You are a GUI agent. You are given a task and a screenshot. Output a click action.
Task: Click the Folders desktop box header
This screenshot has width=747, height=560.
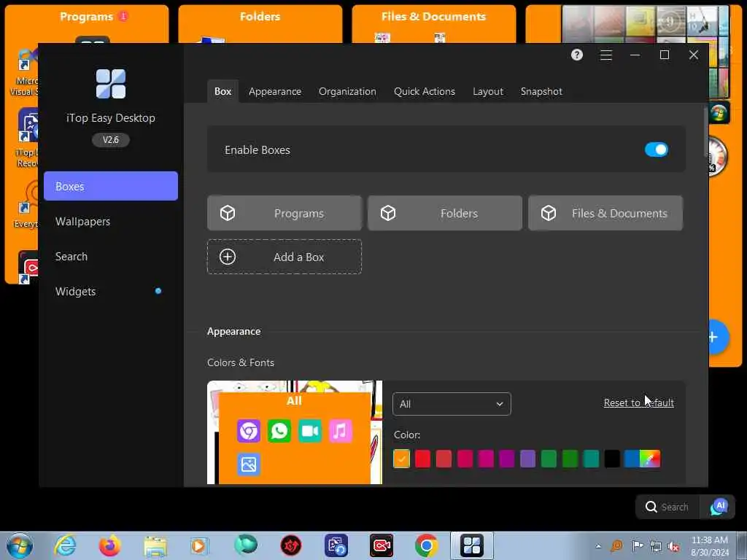[260, 17]
